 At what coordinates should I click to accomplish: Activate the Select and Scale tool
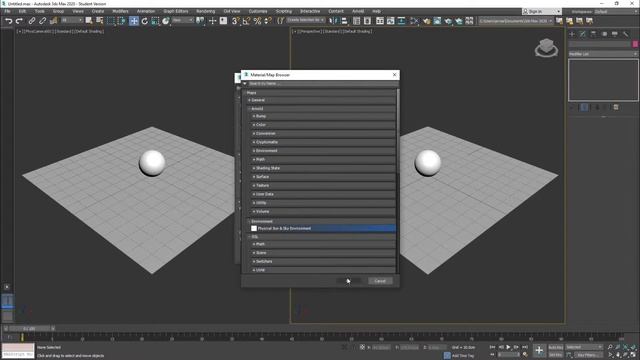point(155,21)
